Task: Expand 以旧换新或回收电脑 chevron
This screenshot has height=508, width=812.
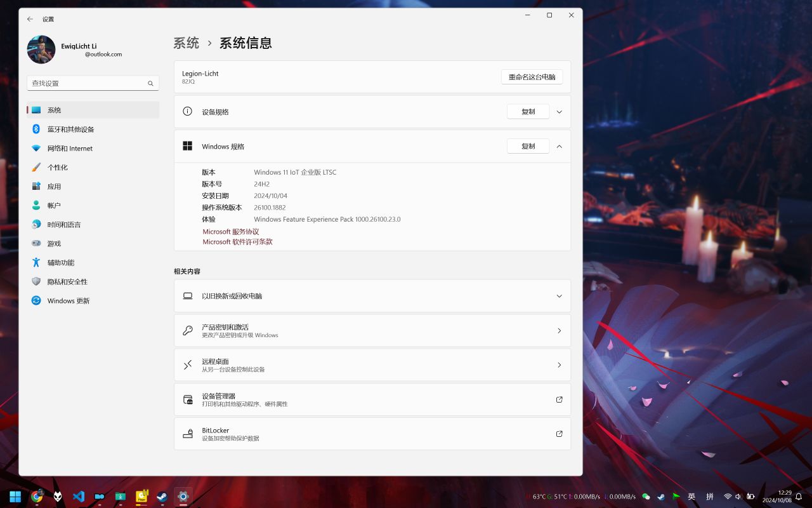Action: 559,296
